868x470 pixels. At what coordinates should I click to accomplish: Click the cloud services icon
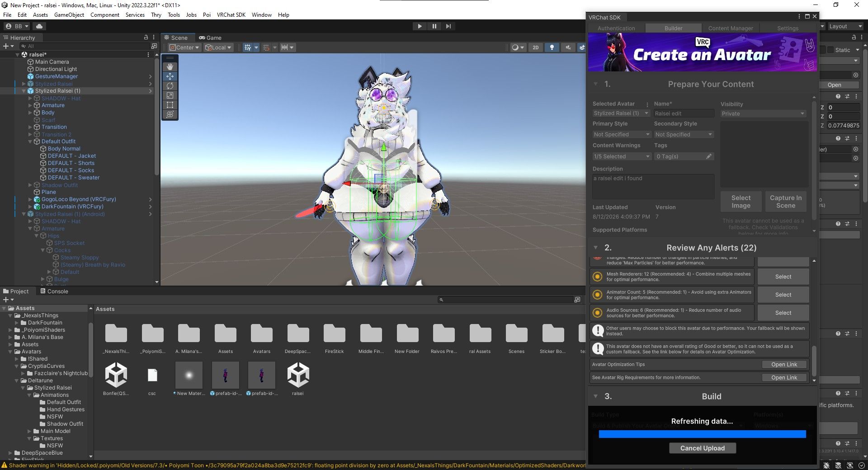tap(39, 26)
